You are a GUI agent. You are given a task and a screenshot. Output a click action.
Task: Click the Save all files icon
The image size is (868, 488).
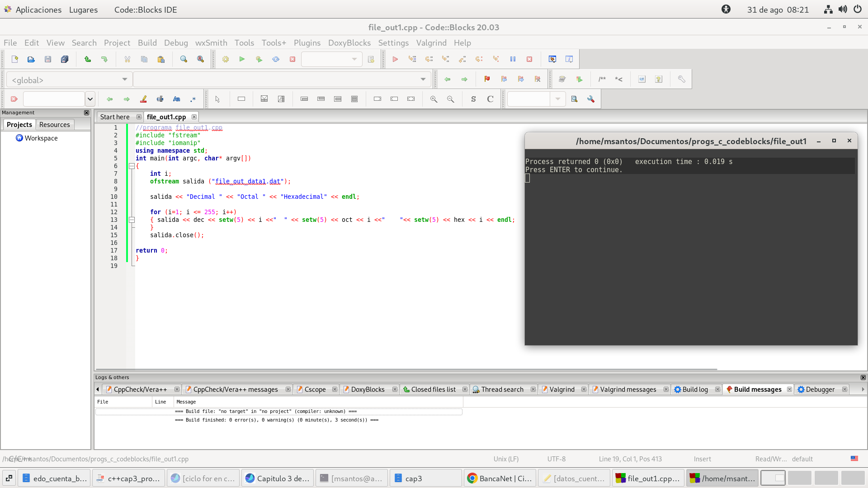[x=65, y=59]
